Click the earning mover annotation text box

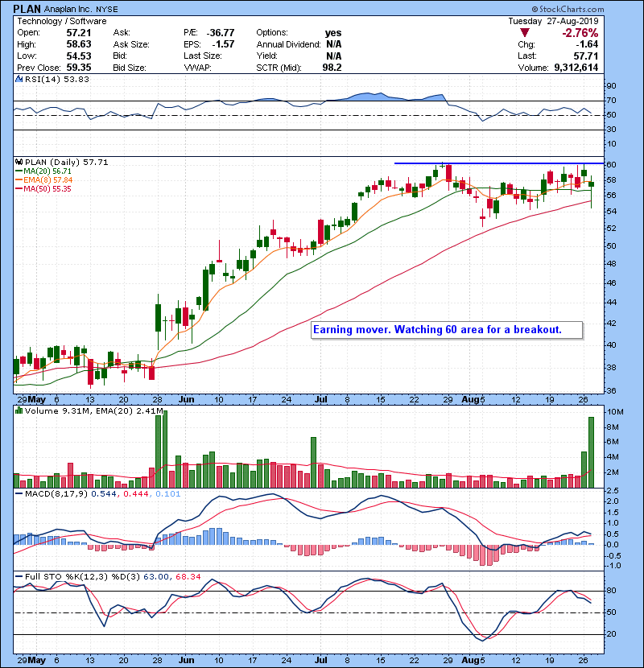tap(446, 330)
